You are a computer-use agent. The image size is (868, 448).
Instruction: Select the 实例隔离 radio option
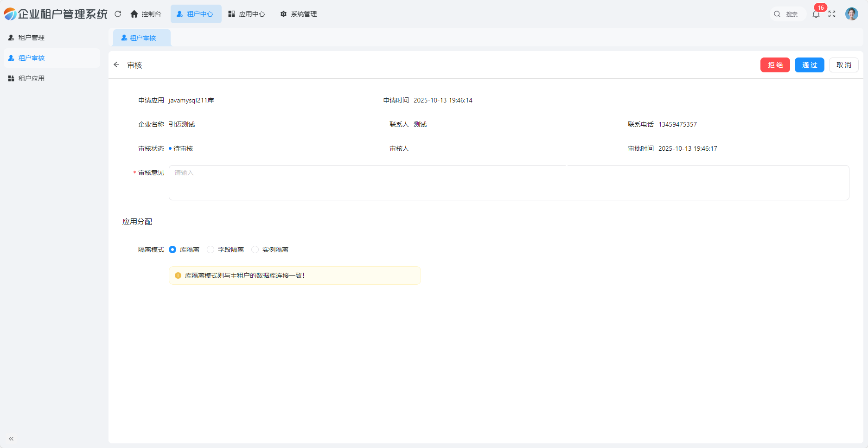tap(255, 250)
